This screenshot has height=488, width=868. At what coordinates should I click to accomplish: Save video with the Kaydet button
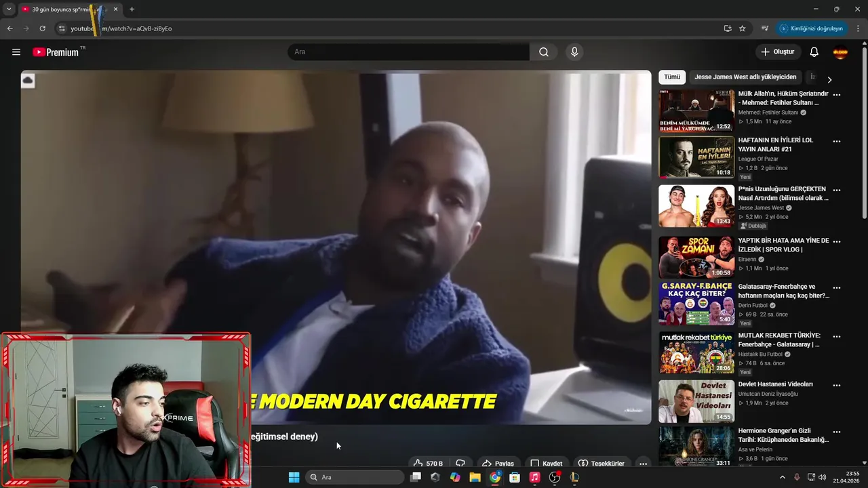pos(547,464)
